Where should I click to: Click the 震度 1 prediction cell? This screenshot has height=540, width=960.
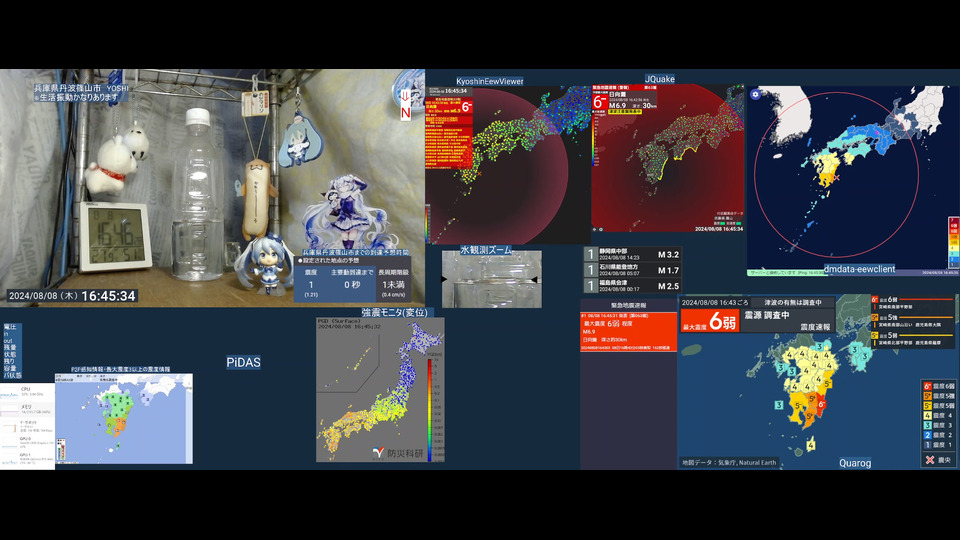[x=311, y=283]
